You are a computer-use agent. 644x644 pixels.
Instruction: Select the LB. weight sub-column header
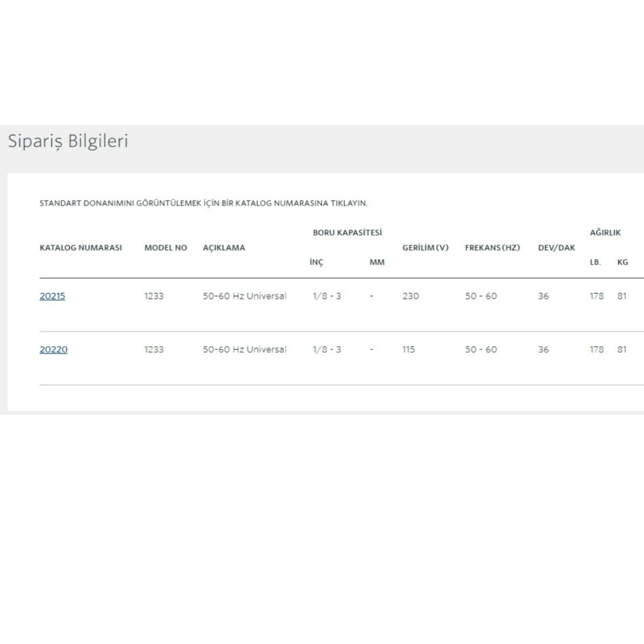[594, 262]
